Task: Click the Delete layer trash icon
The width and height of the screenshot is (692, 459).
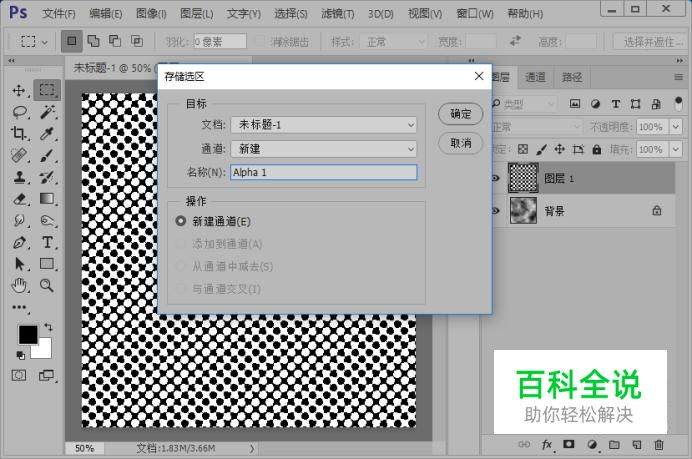Action: [x=659, y=445]
